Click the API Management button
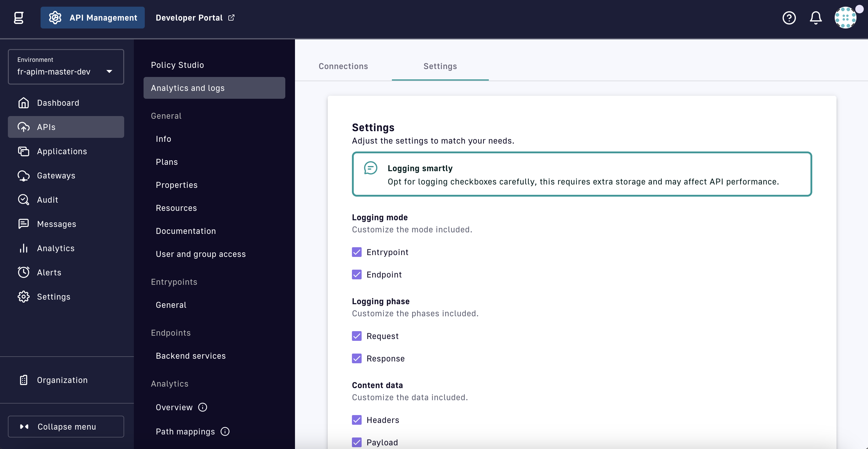This screenshot has width=868, height=449. tap(93, 18)
